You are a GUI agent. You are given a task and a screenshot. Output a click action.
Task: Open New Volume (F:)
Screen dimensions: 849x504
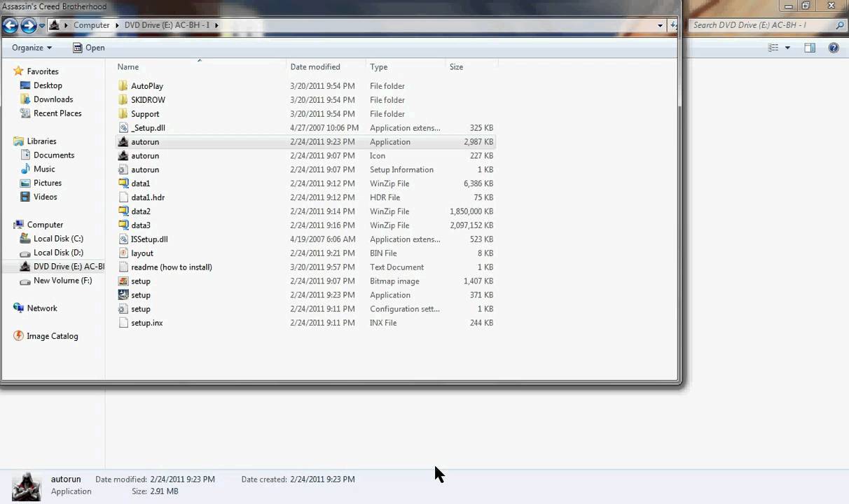pyautogui.click(x=62, y=281)
